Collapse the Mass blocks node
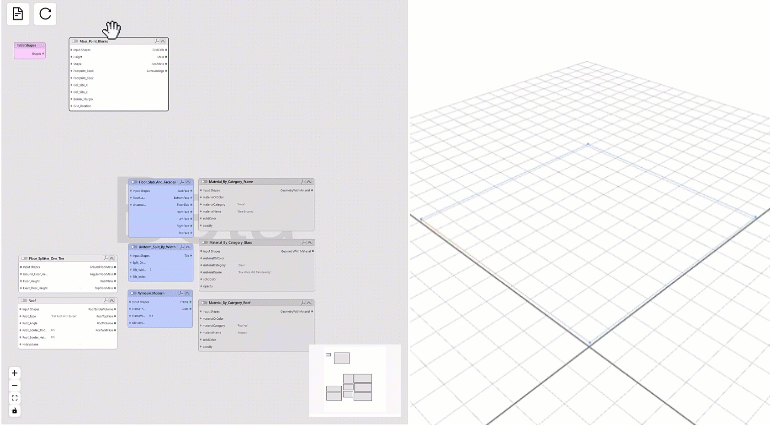This screenshot has height=425, width=770. pos(163,42)
